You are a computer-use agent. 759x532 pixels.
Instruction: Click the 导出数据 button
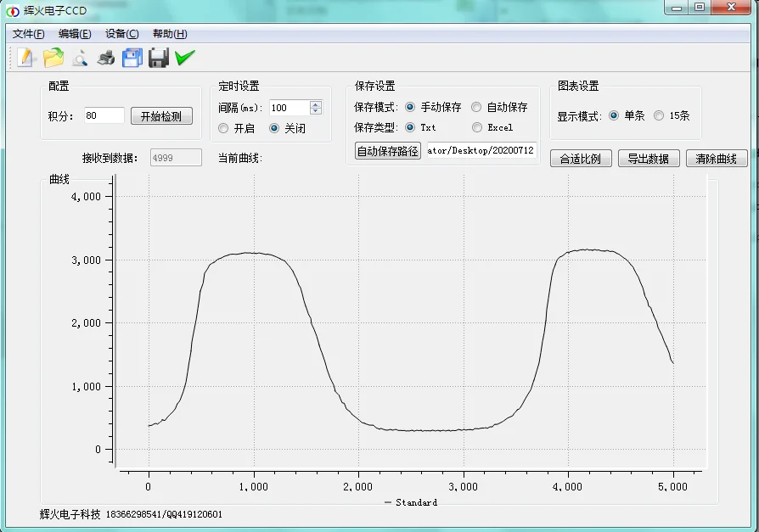point(649,159)
